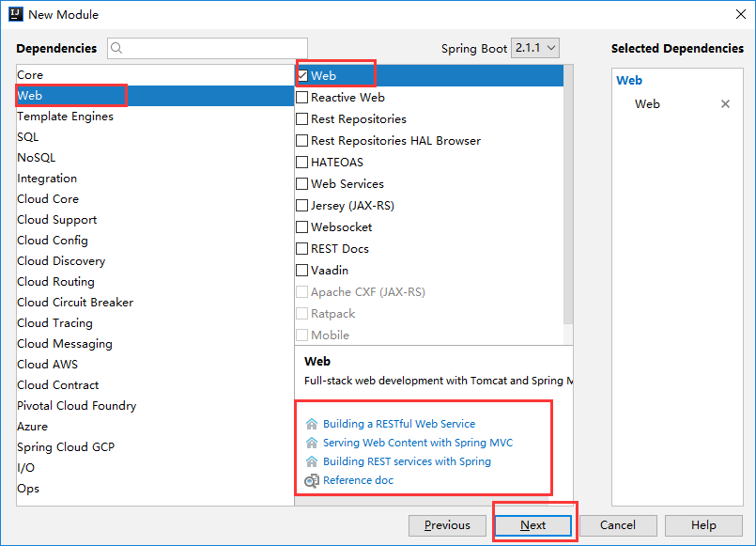Remove Web from Selected Dependencies with the X
This screenshot has width=756, height=546.
pos(725,103)
